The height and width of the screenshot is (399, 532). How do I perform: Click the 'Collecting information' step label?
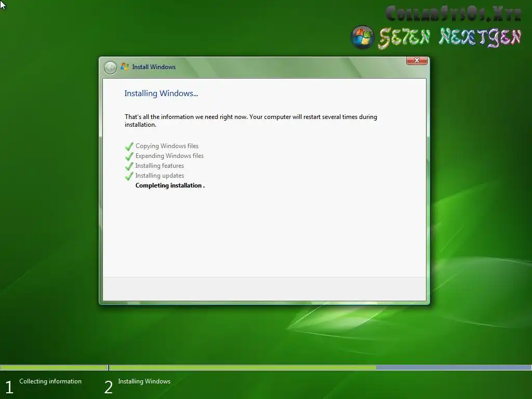click(50, 381)
